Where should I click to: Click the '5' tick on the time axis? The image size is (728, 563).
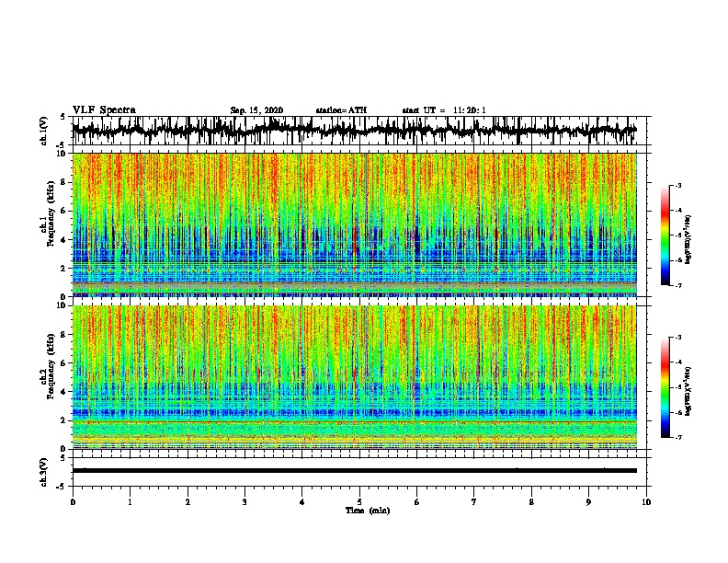point(359,502)
